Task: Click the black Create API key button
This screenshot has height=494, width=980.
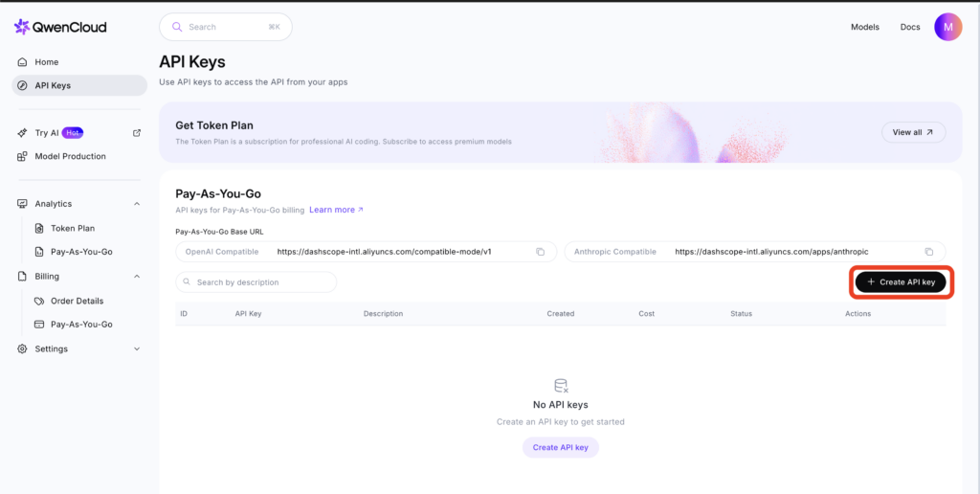Action: pos(901,282)
